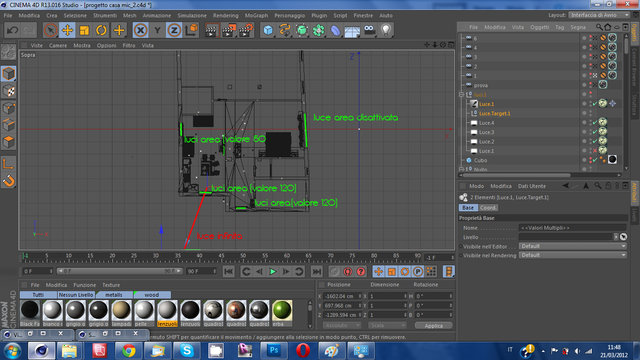Open the Edit Render Settings icon
The height and width of the screenshot is (360, 640).
coord(246,30)
